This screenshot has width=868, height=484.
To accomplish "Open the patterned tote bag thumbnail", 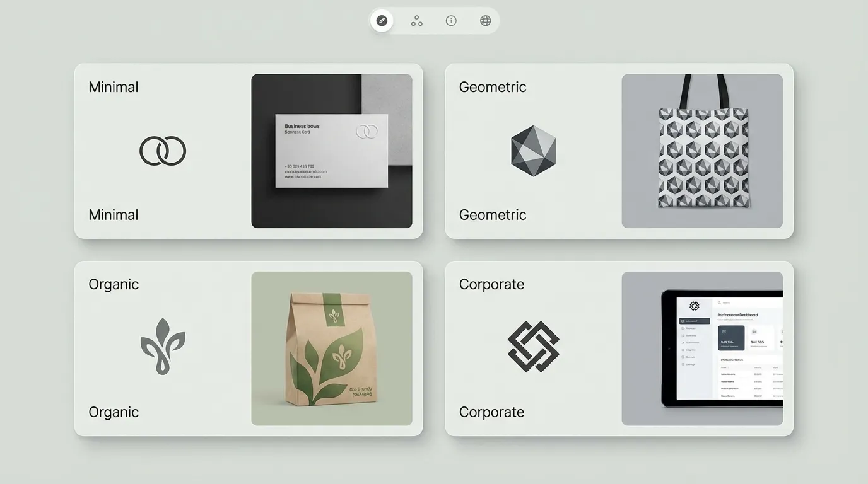I will [702, 151].
